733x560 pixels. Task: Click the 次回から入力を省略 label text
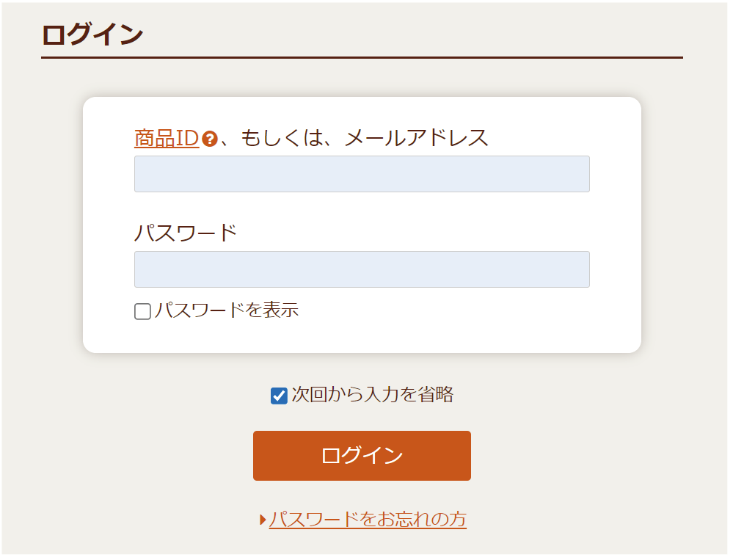click(x=373, y=395)
